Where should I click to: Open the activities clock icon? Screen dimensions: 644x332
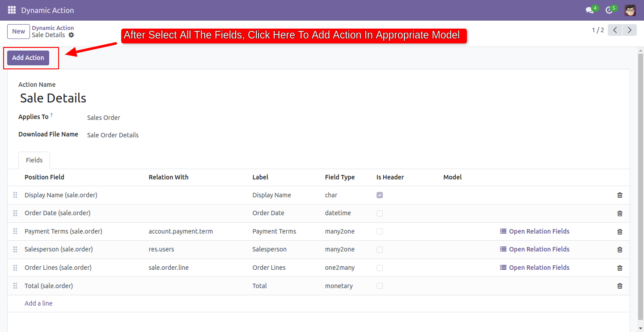click(x=609, y=10)
